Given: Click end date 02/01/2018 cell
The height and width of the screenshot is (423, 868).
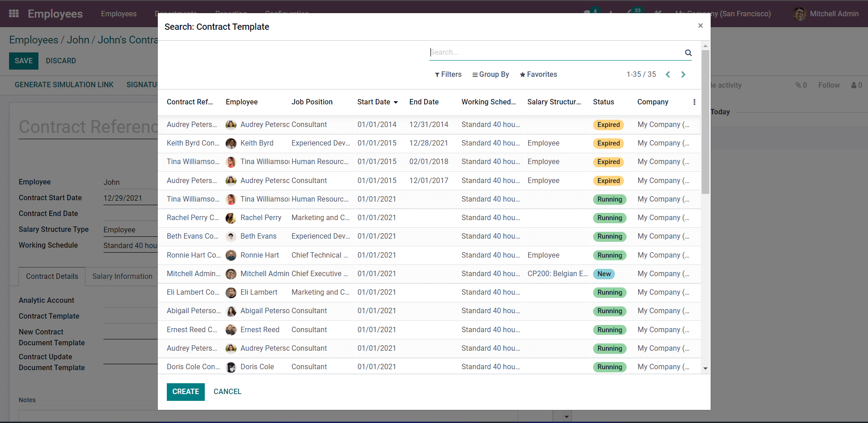Looking at the screenshot, I should pyautogui.click(x=429, y=162).
